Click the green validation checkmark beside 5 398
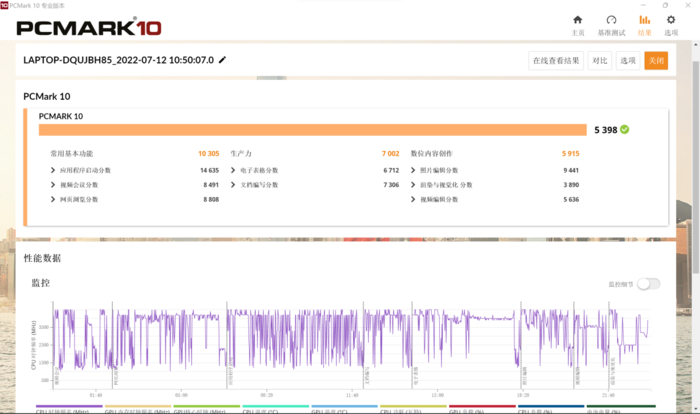The height and width of the screenshot is (414, 700). (x=625, y=130)
